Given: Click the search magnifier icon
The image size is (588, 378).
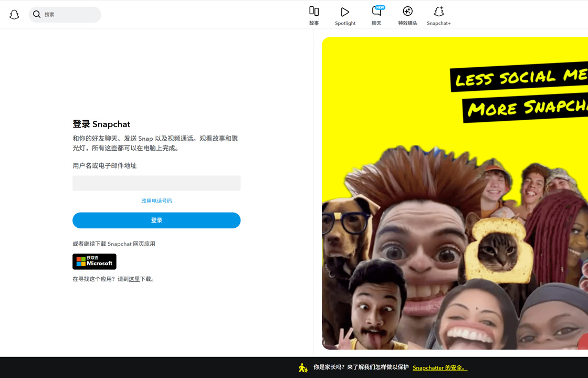Looking at the screenshot, I should [x=36, y=14].
